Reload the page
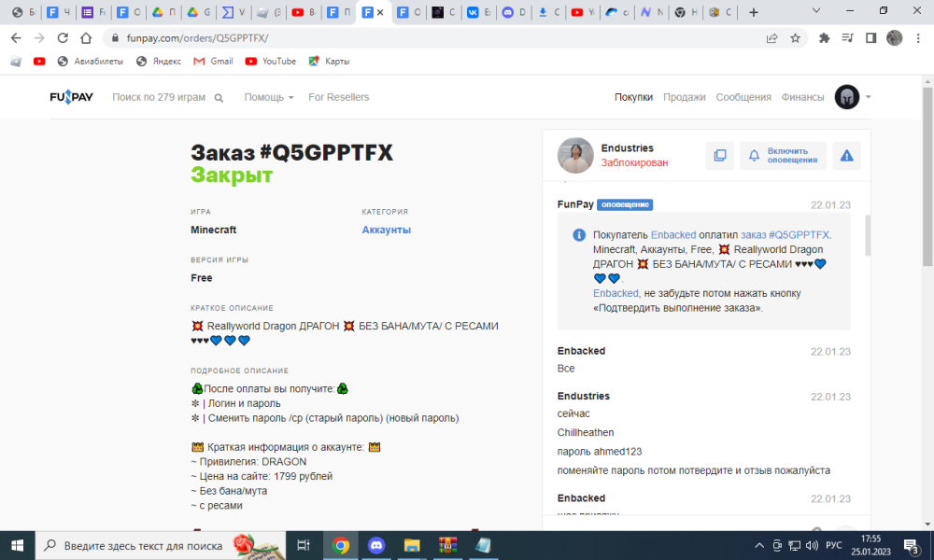Screen dimensions: 934x560 click(63, 38)
